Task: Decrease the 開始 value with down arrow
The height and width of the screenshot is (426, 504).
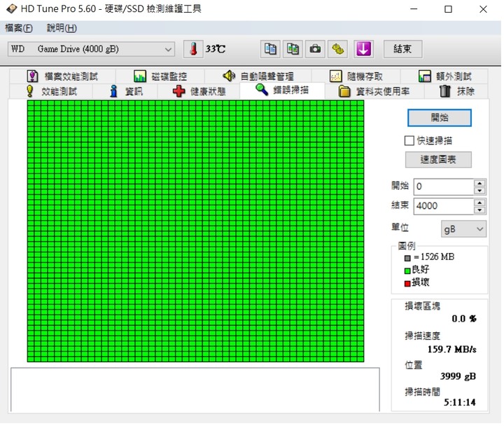Action: click(479, 191)
